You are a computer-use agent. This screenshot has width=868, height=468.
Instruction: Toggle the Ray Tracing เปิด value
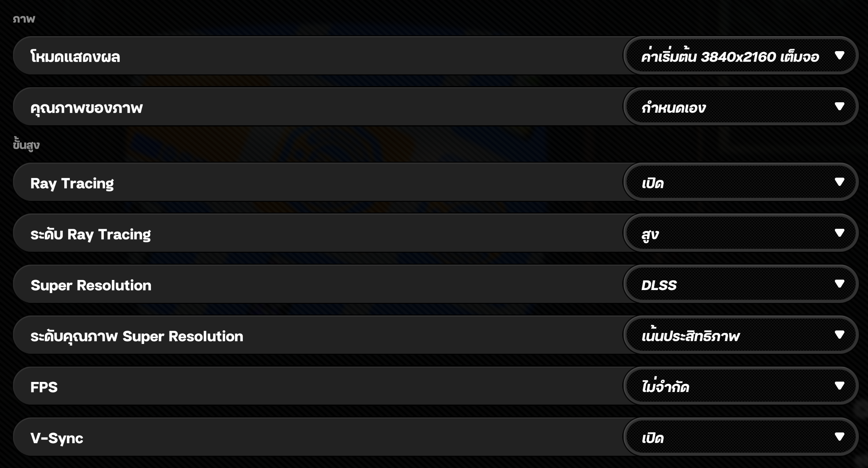point(653,183)
